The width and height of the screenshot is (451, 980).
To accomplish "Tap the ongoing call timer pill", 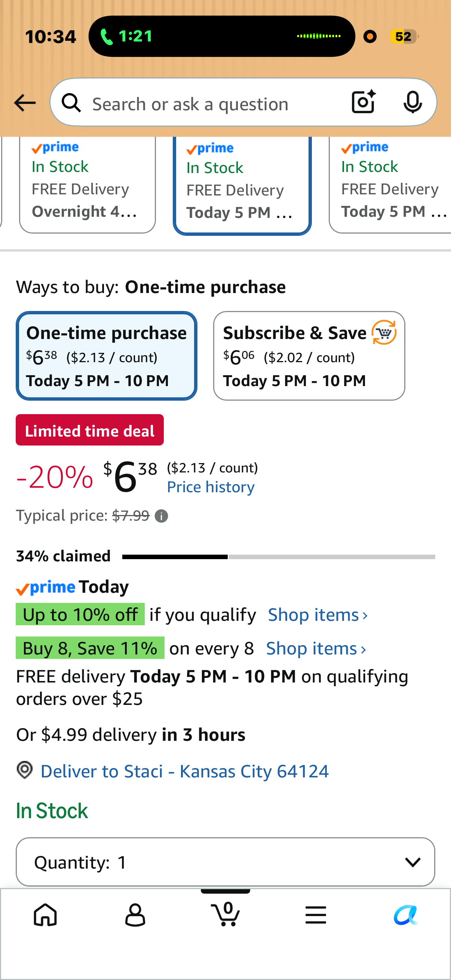I will click(221, 36).
